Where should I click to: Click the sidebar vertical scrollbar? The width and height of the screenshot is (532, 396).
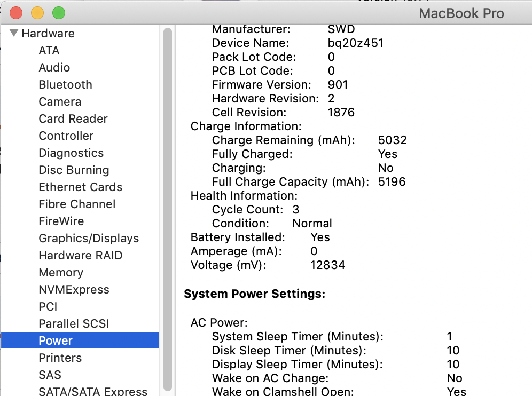[x=168, y=208]
